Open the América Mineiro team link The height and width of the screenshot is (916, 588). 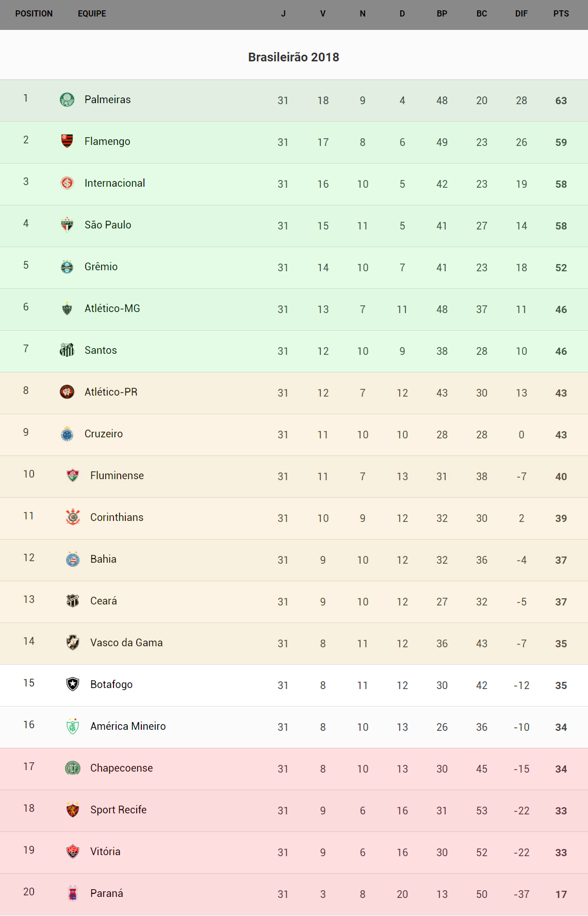coord(128,726)
